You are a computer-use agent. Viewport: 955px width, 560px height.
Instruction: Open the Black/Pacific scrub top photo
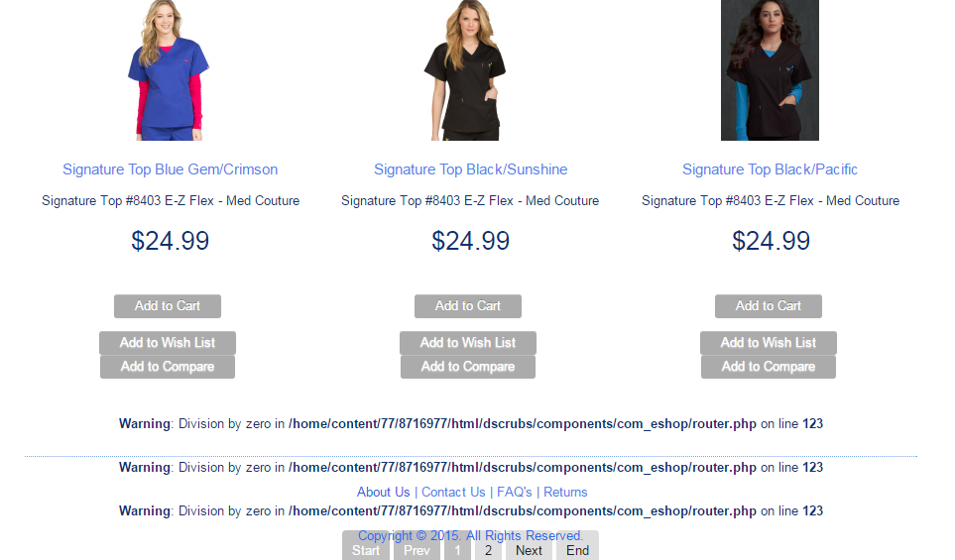[x=770, y=70]
